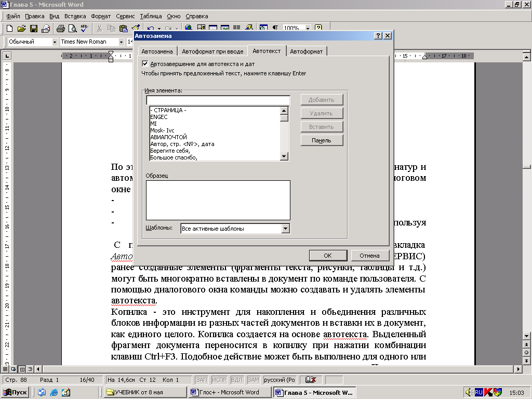Save the document with the floppy icon
The width and height of the screenshot is (532, 399).
coord(34,29)
